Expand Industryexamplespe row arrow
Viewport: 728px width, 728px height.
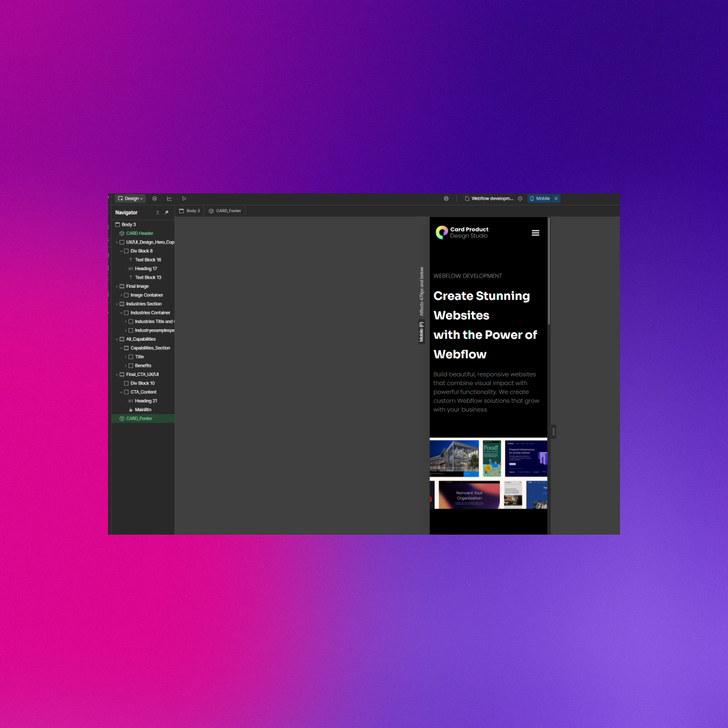tap(126, 330)
